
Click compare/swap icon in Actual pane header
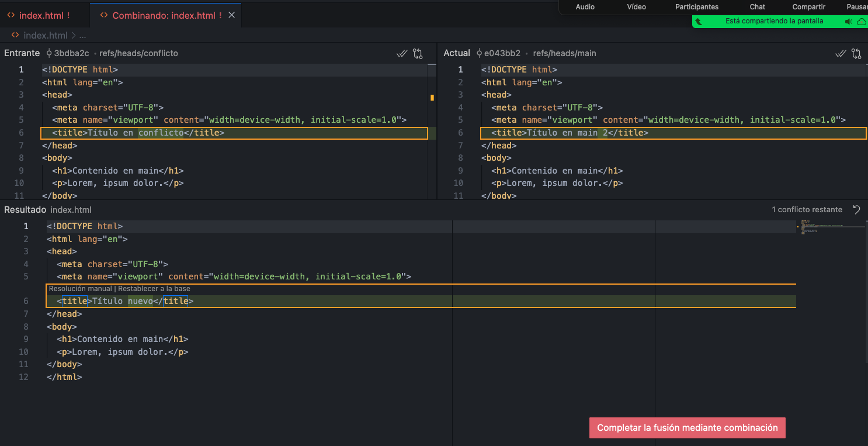856,53
